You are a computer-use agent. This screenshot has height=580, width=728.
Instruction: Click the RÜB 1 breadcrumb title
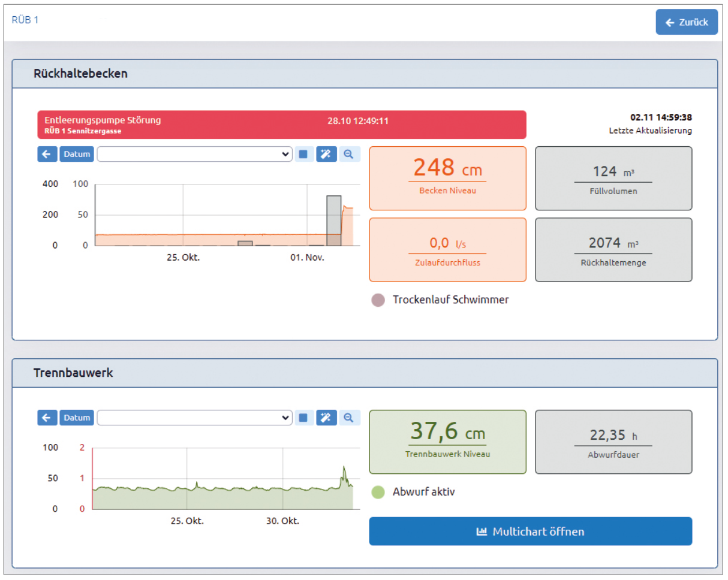[x=25, y=20]
